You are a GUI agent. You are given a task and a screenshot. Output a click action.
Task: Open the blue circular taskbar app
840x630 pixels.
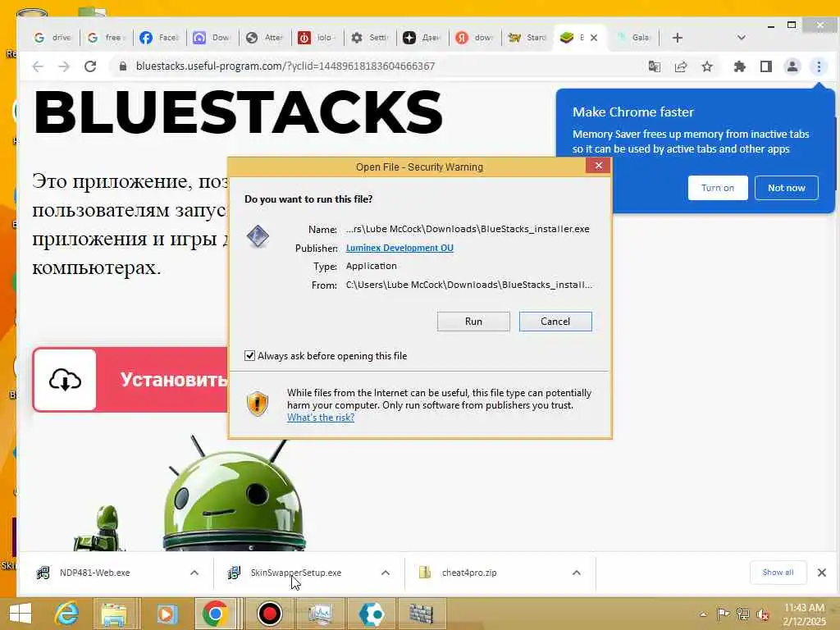[x=372, y=614]
